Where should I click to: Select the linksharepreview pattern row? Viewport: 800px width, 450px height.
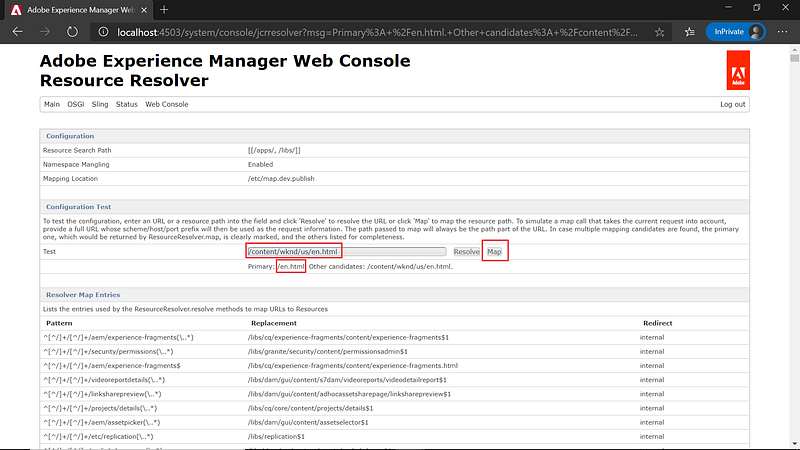coord(394,394)
